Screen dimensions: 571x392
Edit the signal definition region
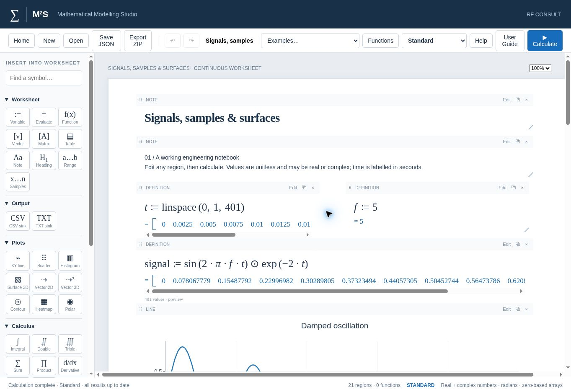pyautogui.click(x=506, y=244)
